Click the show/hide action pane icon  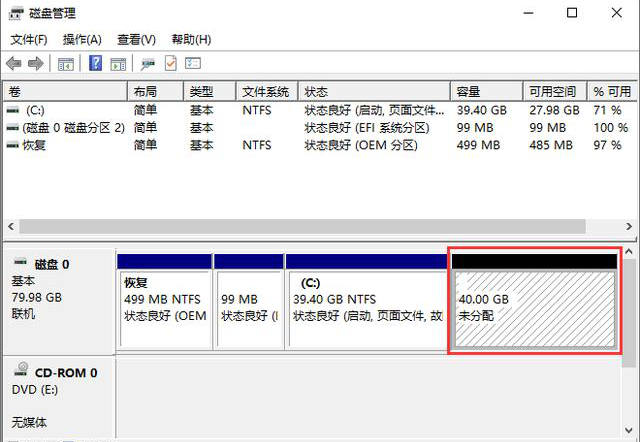pyautogui.click(x=118, y=64)
